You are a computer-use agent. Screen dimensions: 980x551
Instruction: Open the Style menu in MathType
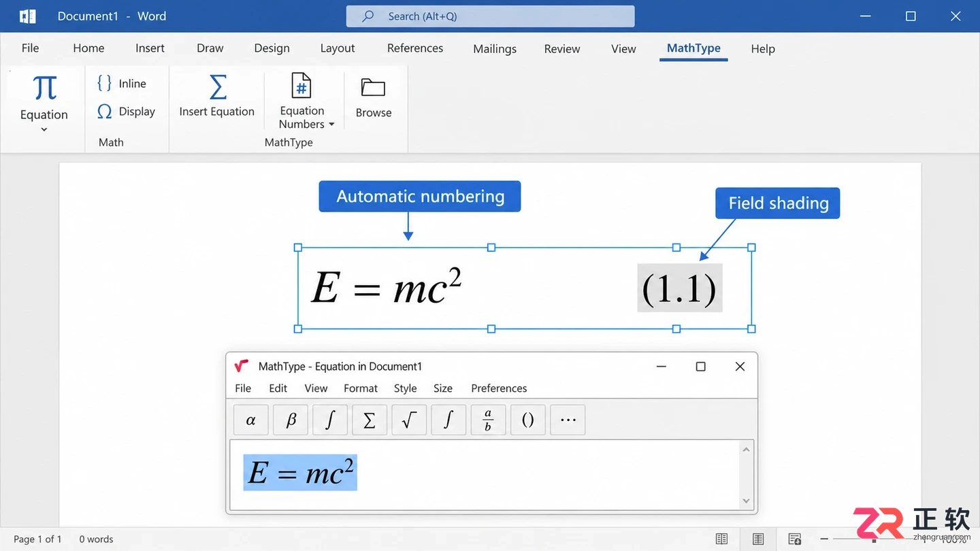[405, 388]
